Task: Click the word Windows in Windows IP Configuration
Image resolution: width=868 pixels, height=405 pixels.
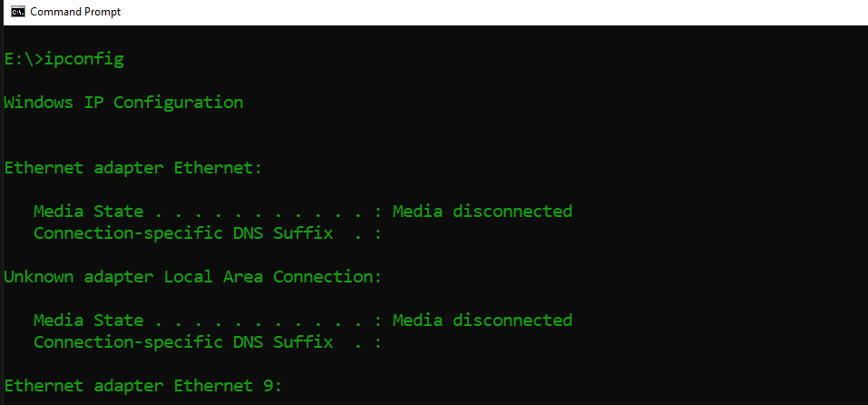Action: coord(38,103)
